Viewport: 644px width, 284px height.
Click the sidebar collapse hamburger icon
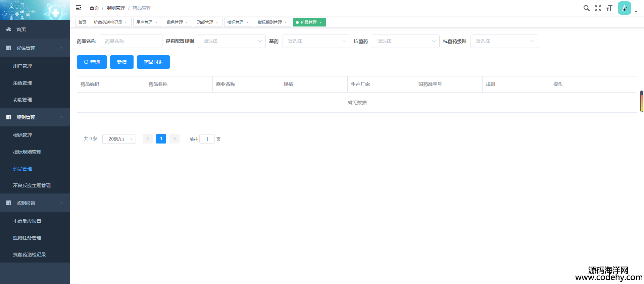click(79, 8)
